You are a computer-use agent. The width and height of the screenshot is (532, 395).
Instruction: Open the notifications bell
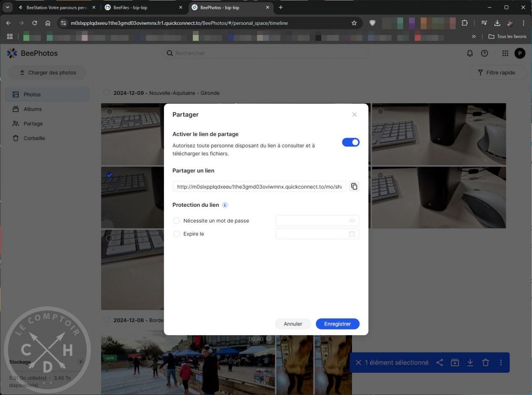(470, 53)
